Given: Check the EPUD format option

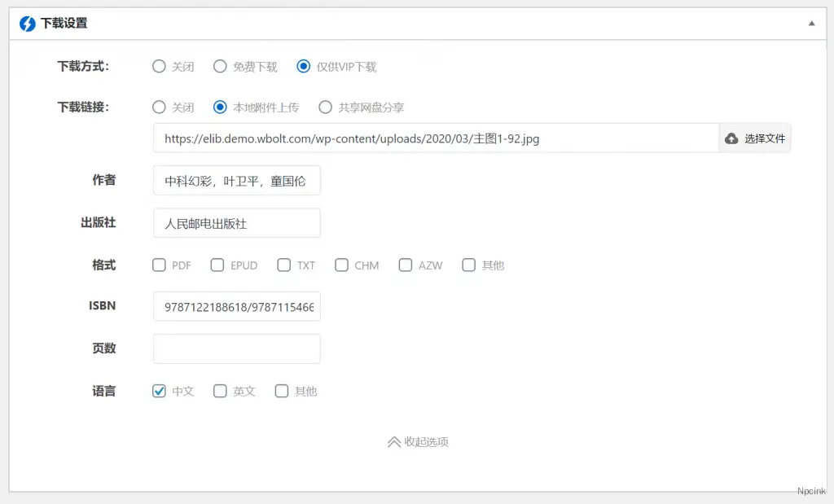Looking at the screenshot, I should 217,265.
